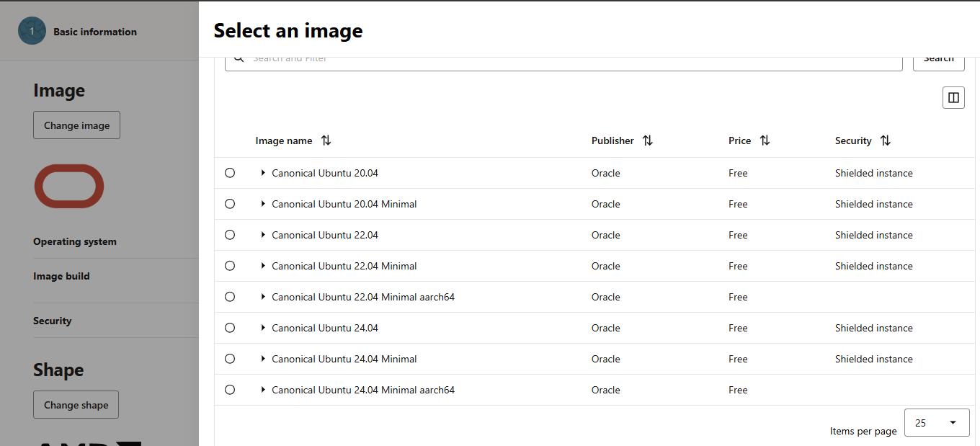Expand Canonical Ubuntu 22.04 row details

pos(263,235)
